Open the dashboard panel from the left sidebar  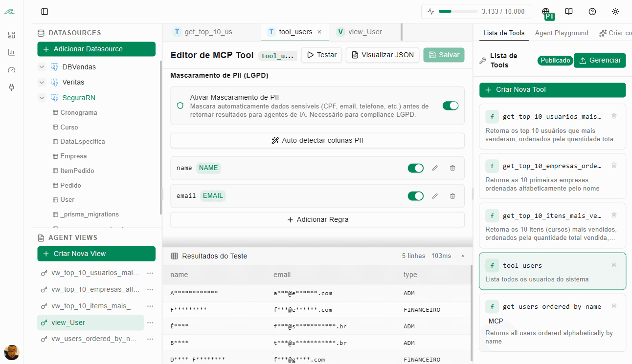point(11,35)
